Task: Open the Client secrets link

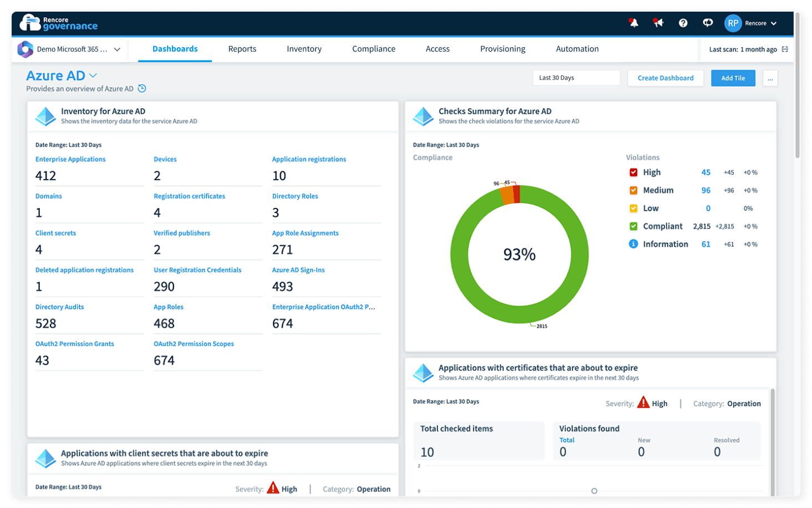Action: pos(55,233)
